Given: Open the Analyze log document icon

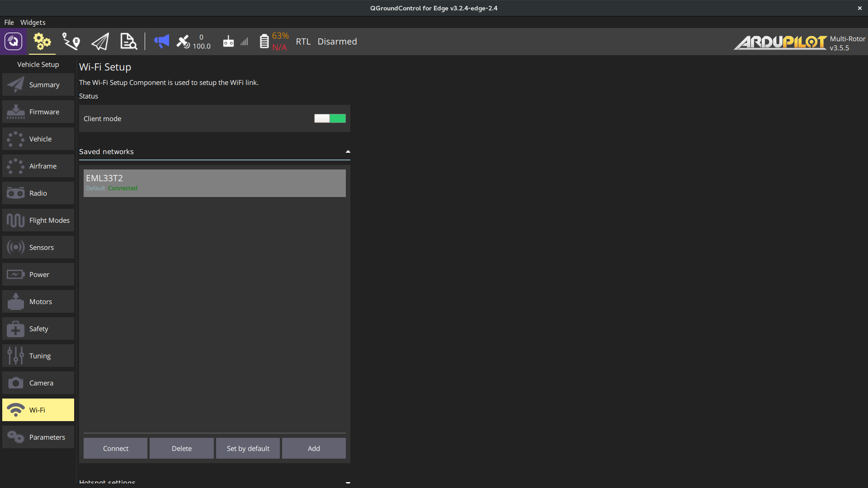Looking at the screenshot, I should 128,42.
